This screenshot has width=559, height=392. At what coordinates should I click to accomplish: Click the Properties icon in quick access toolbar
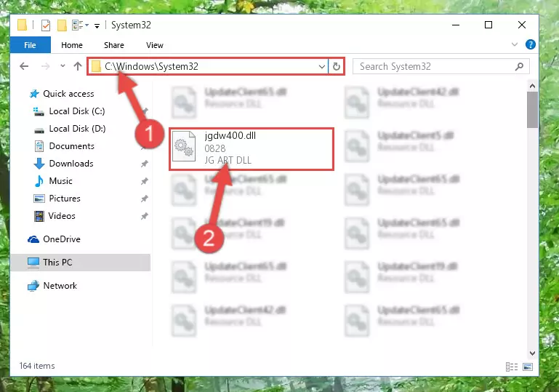(46, 25)
